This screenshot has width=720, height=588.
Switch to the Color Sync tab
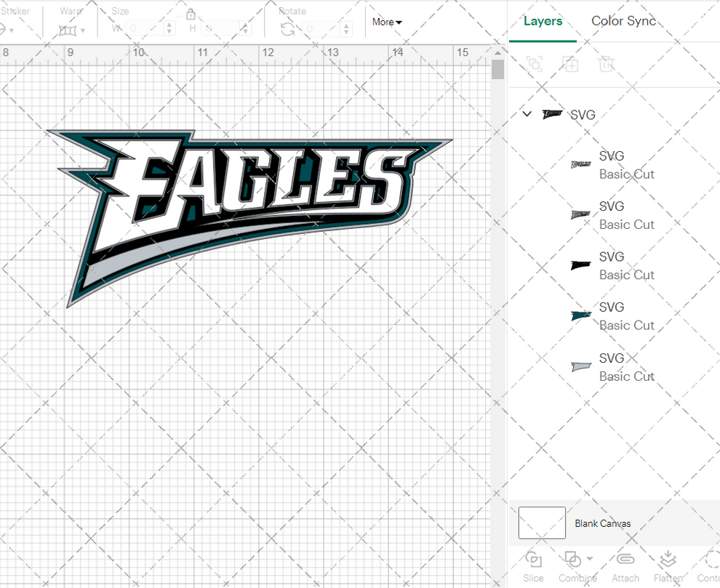click(623, 21)
